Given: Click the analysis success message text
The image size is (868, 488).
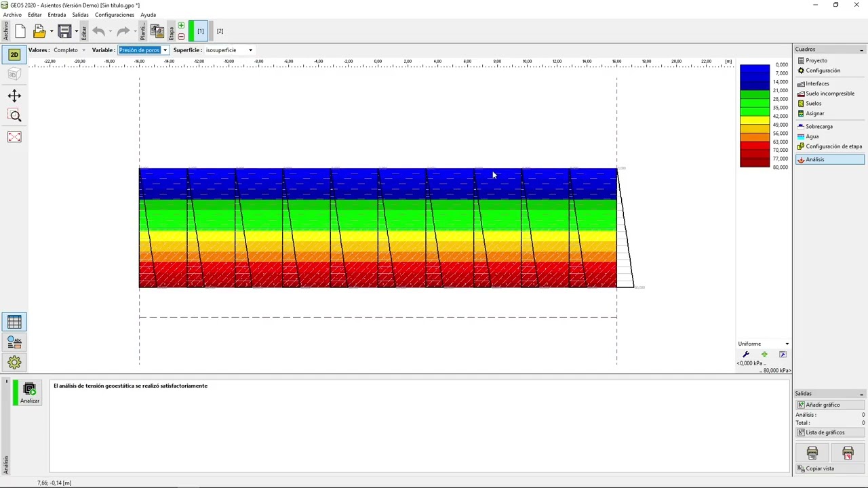Looking at the screenshot, I should (130, 386).
